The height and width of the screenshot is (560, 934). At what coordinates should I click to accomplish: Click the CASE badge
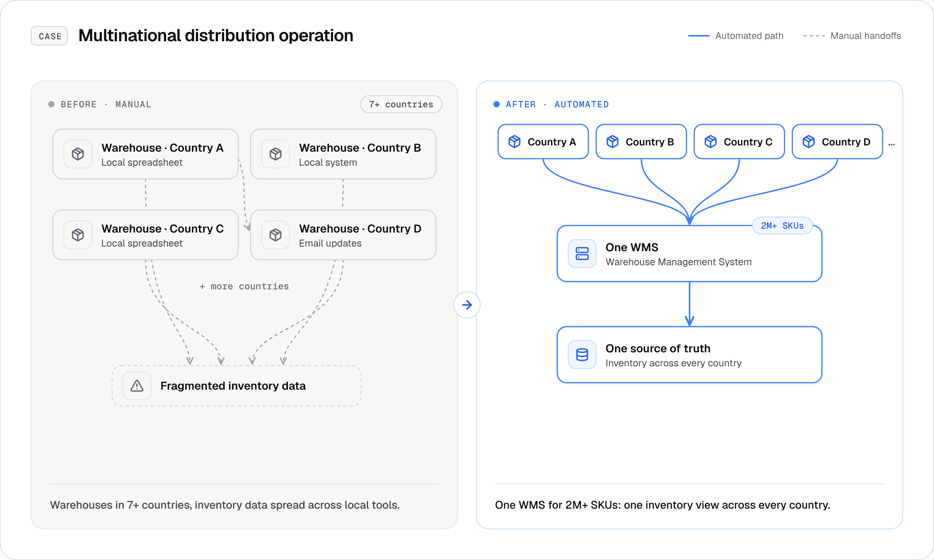(x=49, y=36)
